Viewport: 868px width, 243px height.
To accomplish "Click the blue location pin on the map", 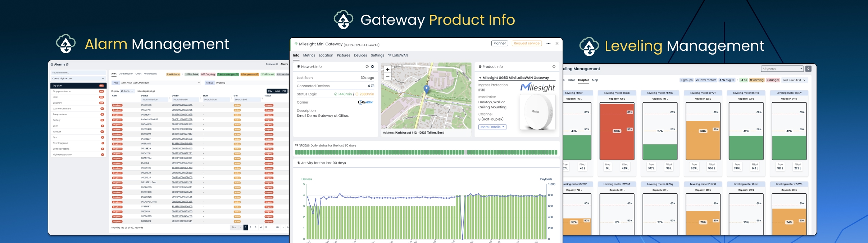I will [427, 89].
